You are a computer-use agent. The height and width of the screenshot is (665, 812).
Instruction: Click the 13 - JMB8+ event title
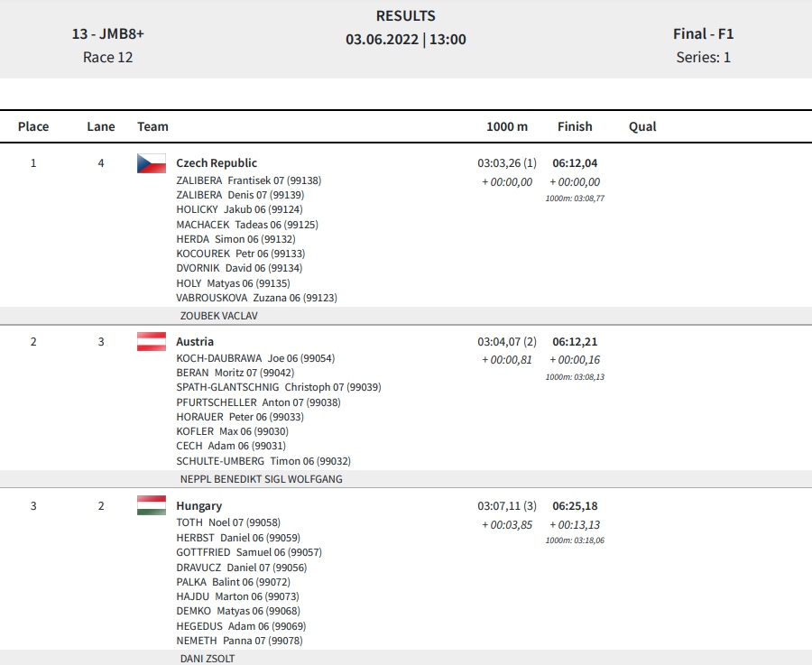(x=107, y=34)
